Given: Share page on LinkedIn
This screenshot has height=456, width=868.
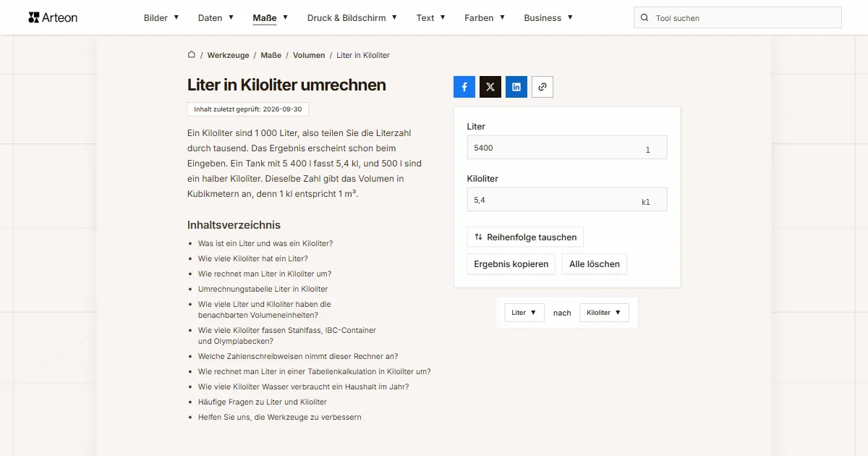Looking at the screenshot, I should point(516,87).
